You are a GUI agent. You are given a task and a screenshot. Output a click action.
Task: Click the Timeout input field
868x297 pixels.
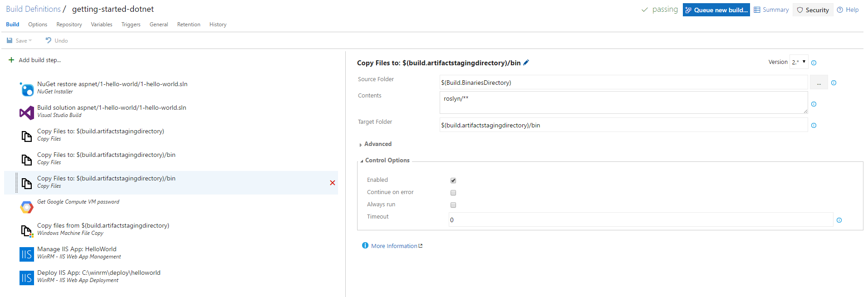pos(641,220)
